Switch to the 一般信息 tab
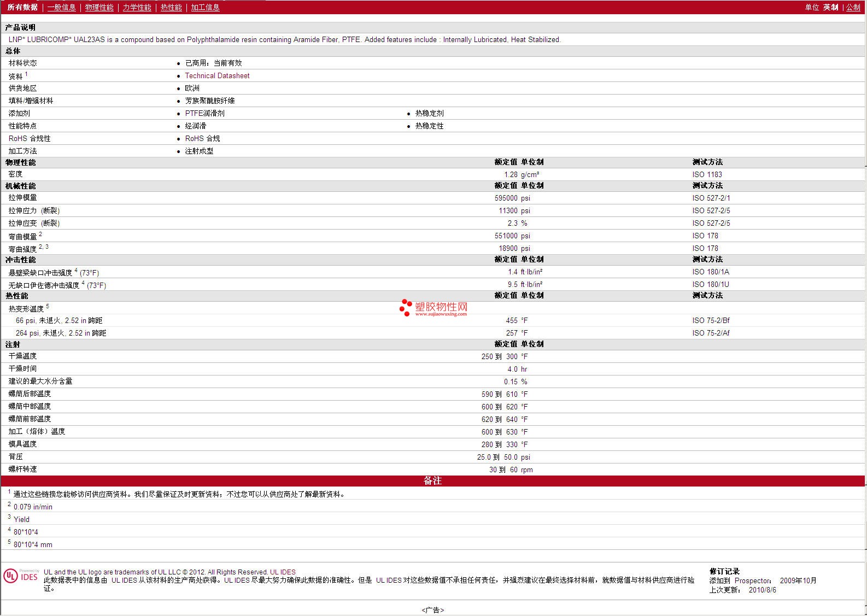Screen dimensions: 867x616 (61, 7)
